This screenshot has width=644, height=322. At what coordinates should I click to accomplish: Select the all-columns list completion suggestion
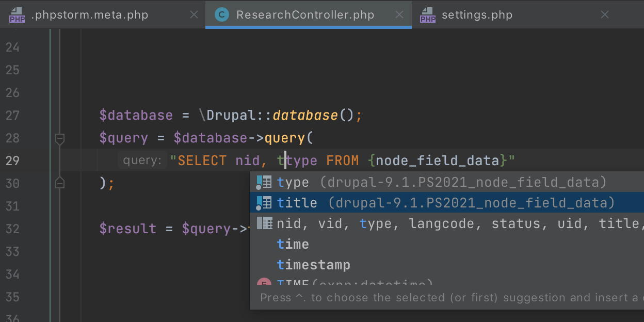pos(447,223)
